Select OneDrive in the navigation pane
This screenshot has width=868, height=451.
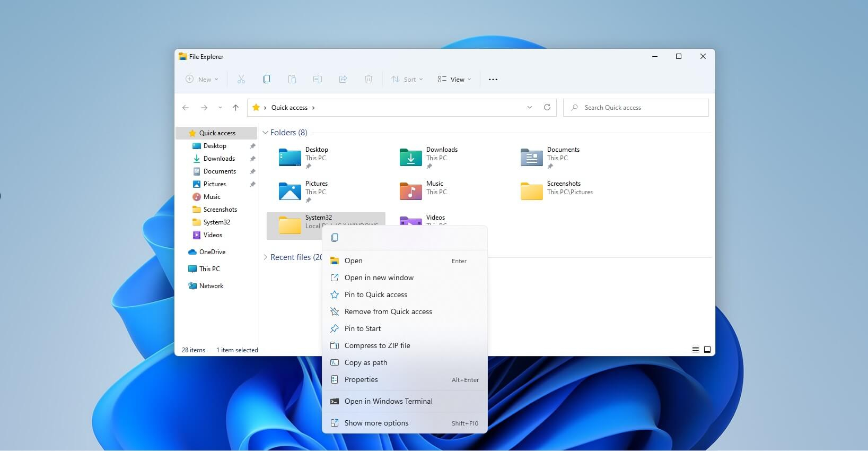212,252
